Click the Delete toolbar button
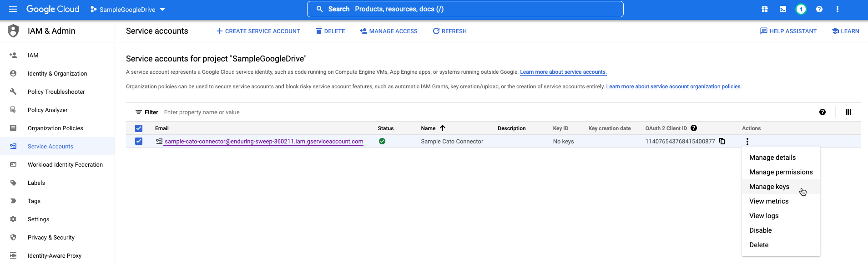This screenshot has height=265, width=868. [330, 31]
